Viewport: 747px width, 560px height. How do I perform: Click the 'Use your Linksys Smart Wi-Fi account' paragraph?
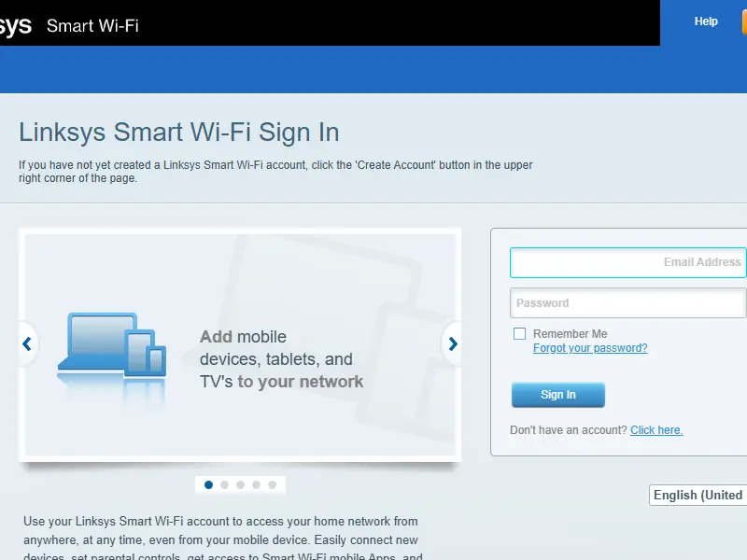223,539
